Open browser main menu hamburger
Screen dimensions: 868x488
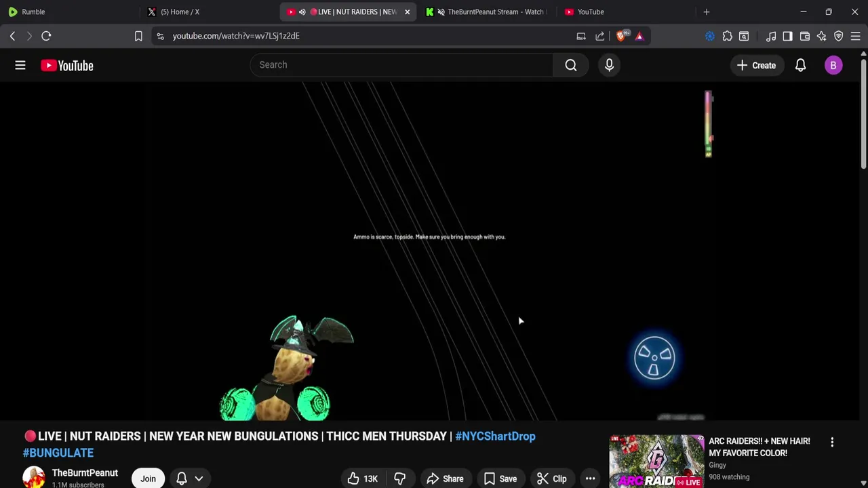click(x=856, y=36)
